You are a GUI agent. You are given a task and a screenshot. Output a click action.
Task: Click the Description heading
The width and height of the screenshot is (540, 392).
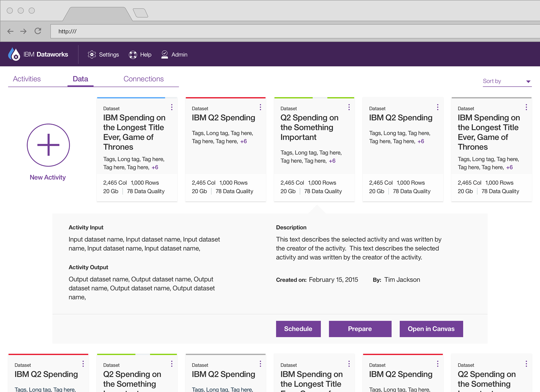291,227
